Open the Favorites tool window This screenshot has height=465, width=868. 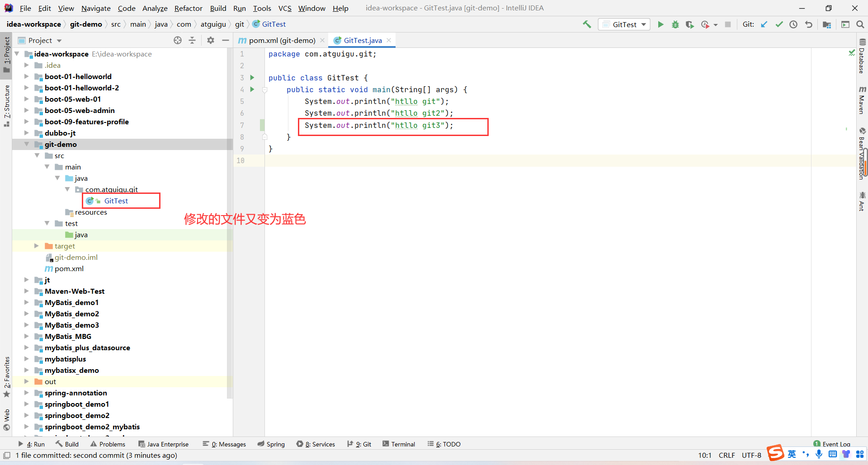(7, 377)
